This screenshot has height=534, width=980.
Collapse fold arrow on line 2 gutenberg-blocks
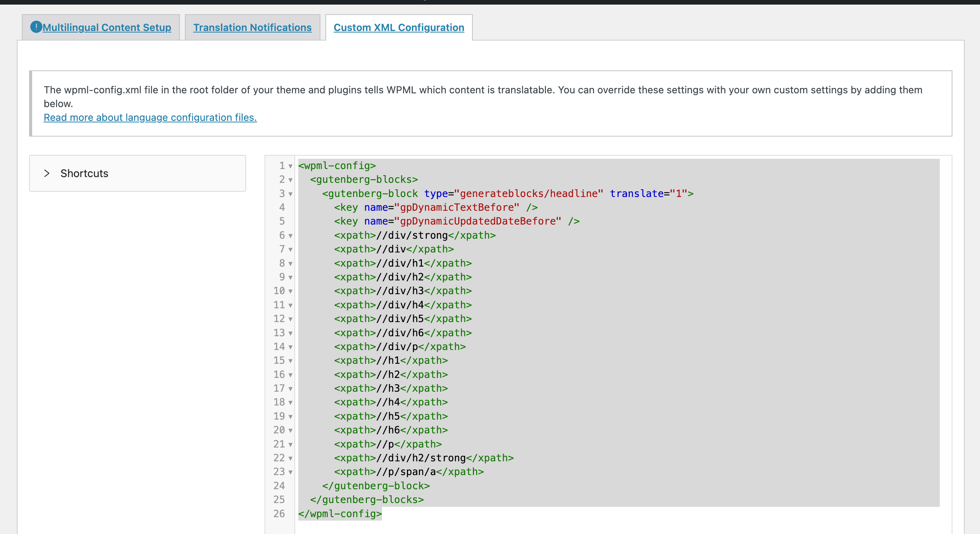click(x=291, y=180)
